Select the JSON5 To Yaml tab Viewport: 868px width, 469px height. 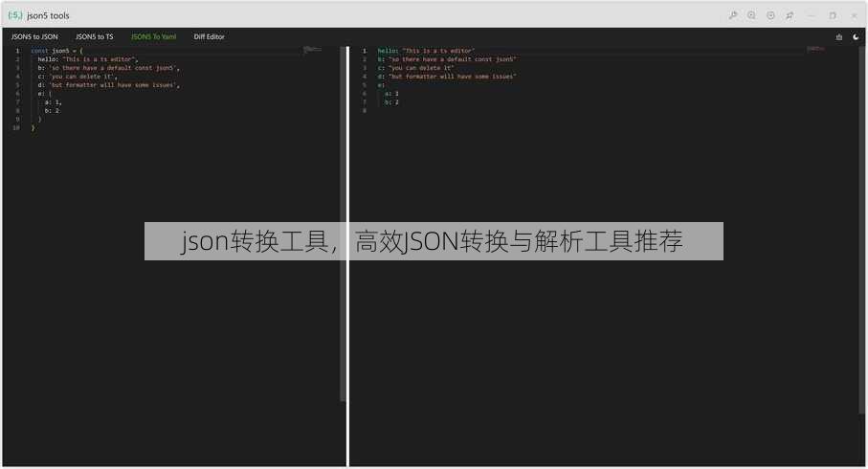[153, 36]
